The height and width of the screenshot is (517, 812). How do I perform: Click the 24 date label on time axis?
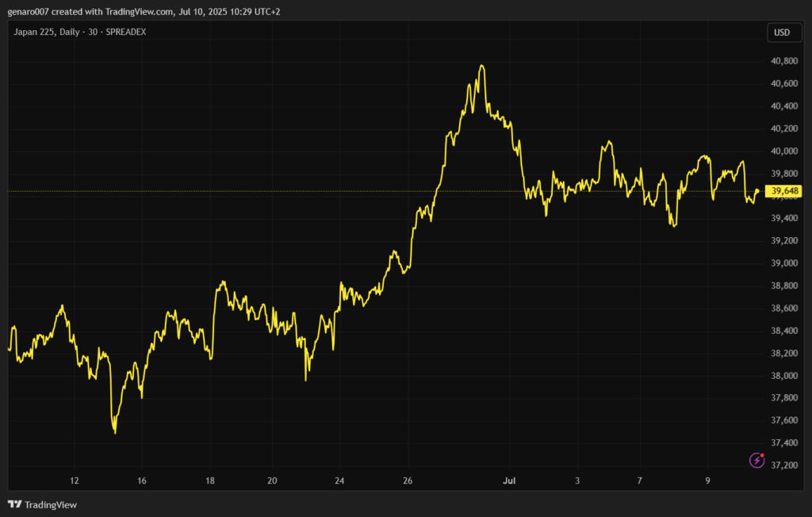339,481
